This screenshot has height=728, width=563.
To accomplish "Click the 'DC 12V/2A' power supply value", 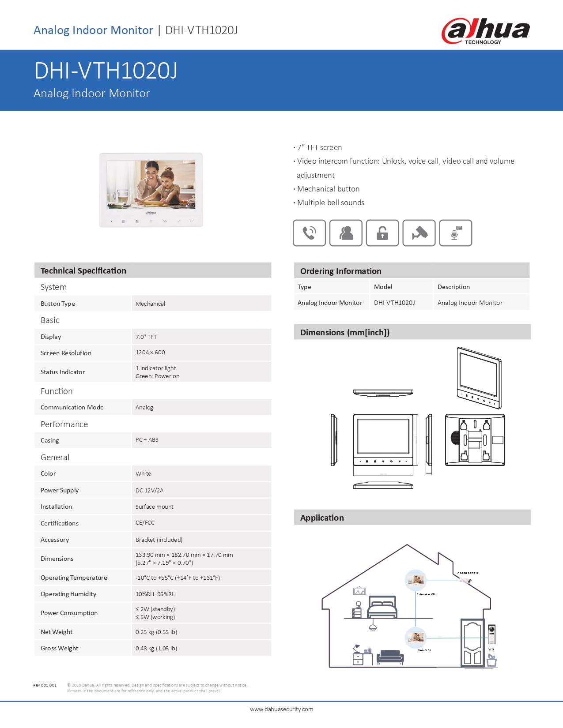I will (x=149, y=490).
